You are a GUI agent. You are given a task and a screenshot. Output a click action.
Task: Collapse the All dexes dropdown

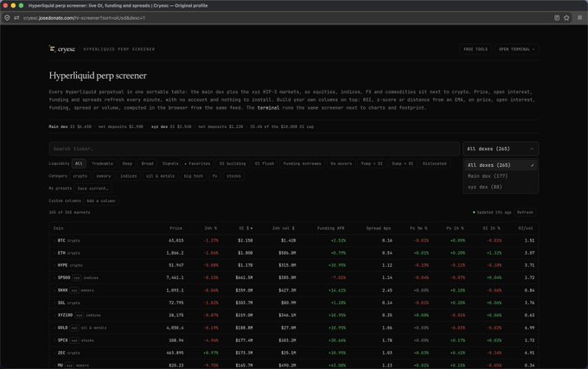(501, 149)
